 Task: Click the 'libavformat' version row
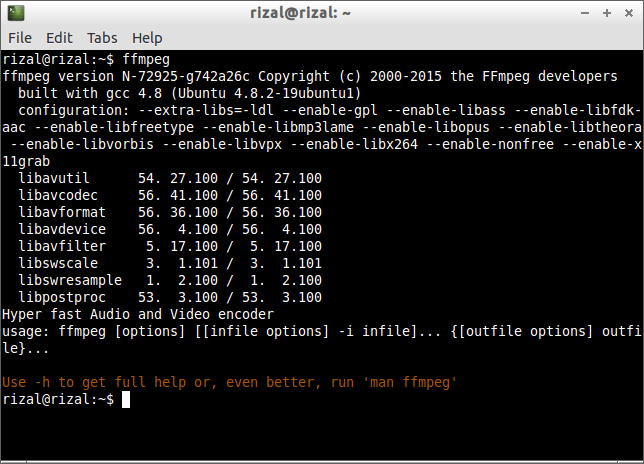pyautogui.click(x=170, y=212)
